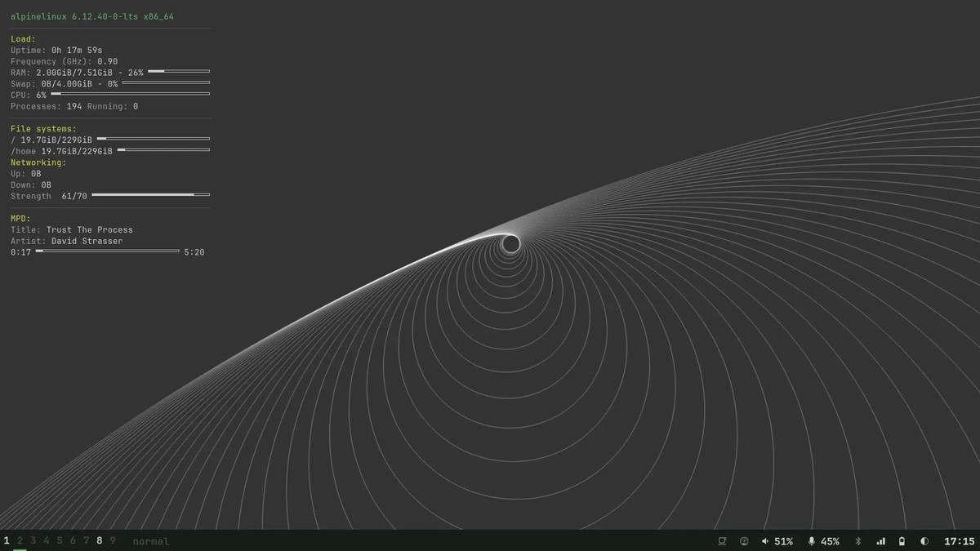Image resolution: width=980 pixels, height=551 pixels.
Task: Click the volume percentage reading 51%
Action: [x=783, y=540]
